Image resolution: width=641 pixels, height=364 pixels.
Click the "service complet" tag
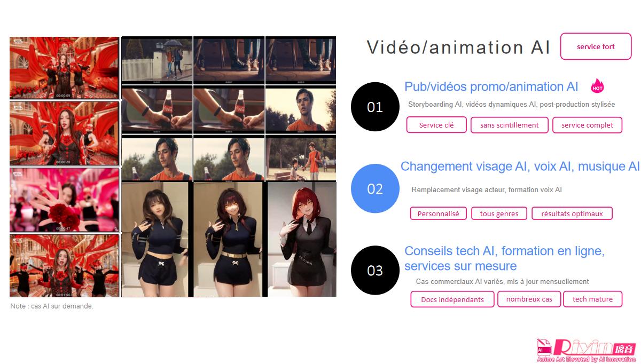tap(588, 125)
